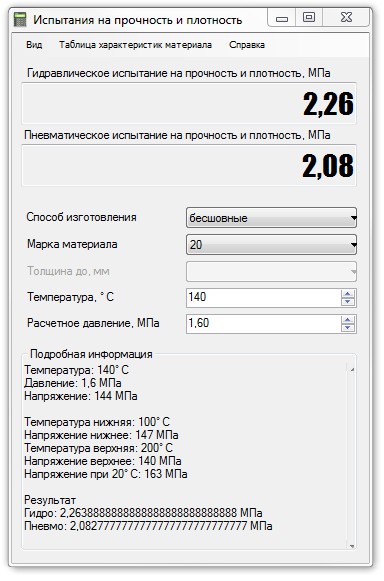
Task: Open the Вид menu
Action: [34, 45]
